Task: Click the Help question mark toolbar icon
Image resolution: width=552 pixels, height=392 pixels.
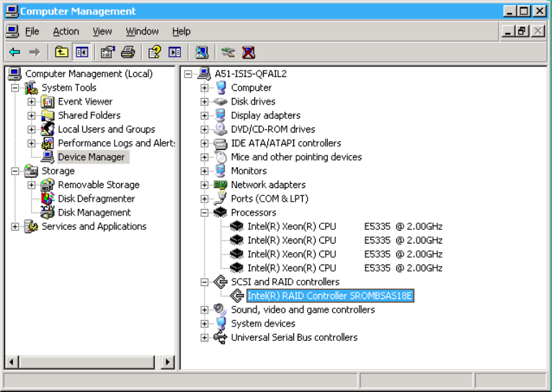Action: (x=154, y=53)
